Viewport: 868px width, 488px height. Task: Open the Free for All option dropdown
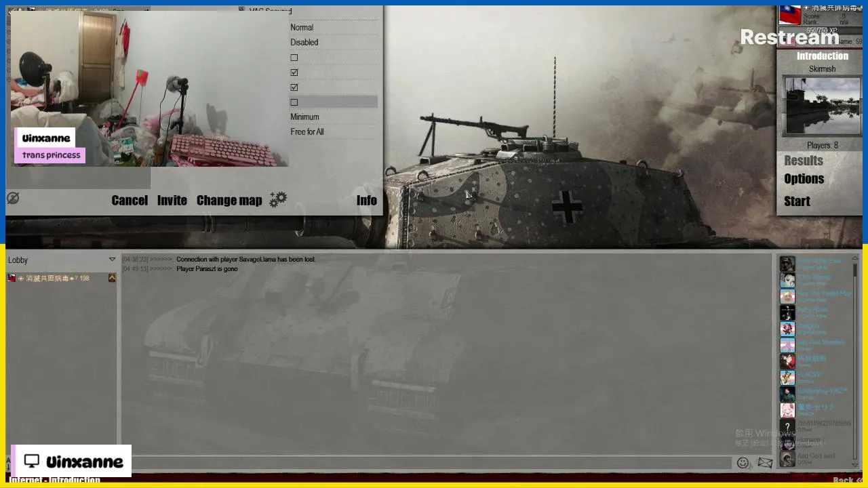[x=334, y=132]
